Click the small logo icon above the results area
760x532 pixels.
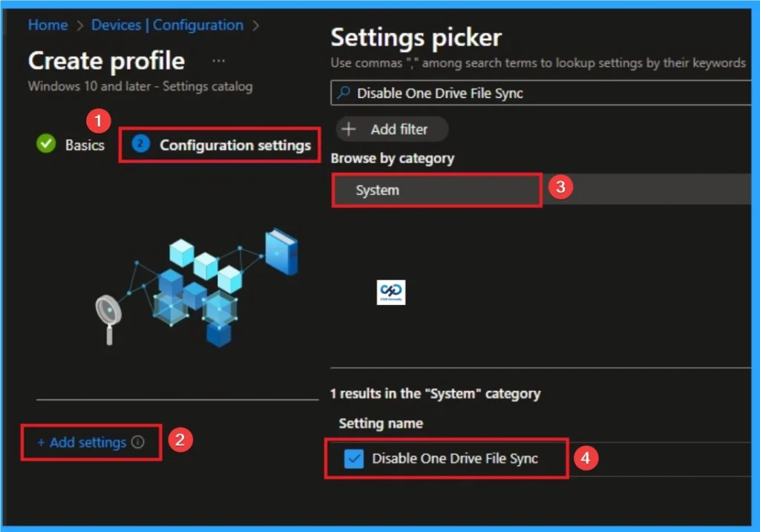coord(391,292)
